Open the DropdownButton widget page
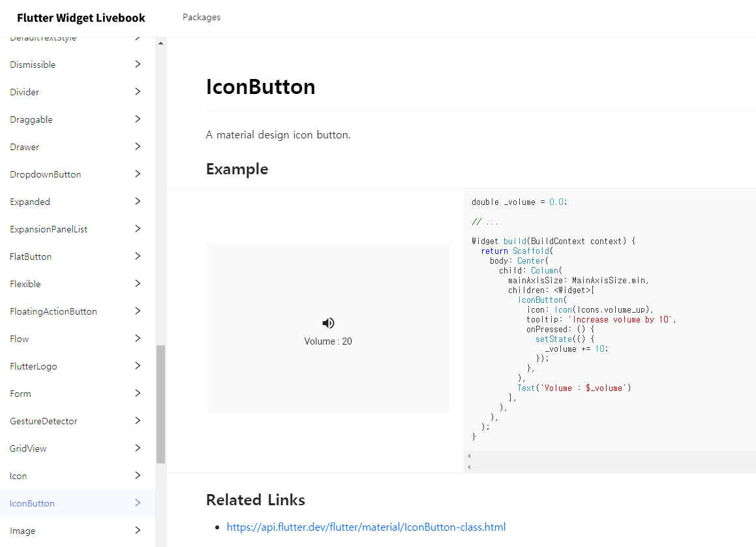Image resolution: width=756 pixels, height=547 pixels. tap(45, 175)
